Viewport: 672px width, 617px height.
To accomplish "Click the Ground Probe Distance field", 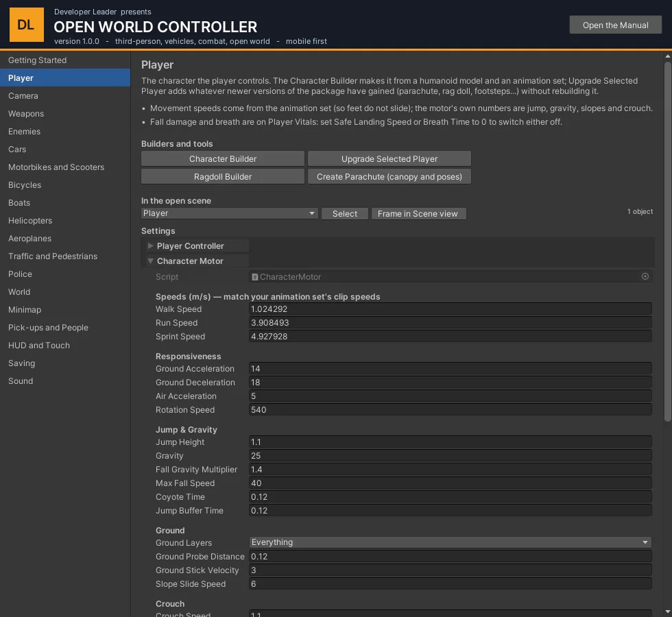I will point(450,556).
